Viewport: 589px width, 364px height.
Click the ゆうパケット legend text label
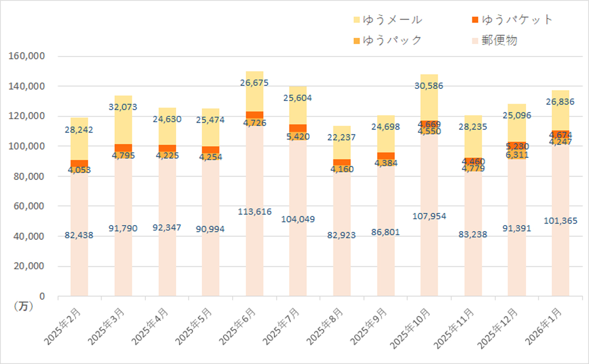click(x=517, y=20)
